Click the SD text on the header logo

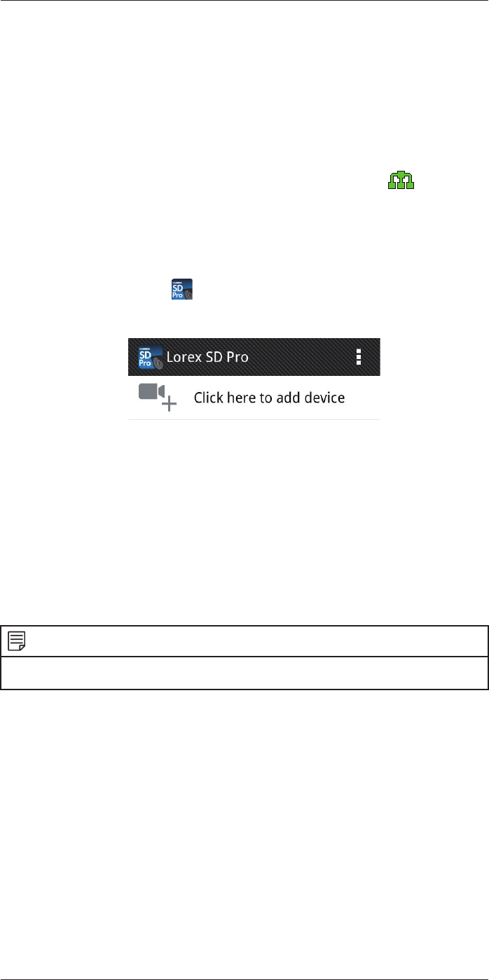[x=146, y=352]
